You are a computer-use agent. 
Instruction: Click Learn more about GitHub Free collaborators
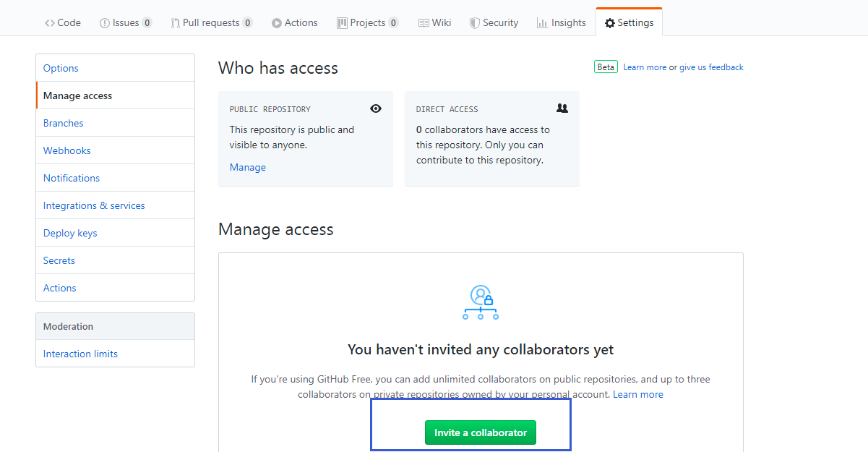(x=638, y=394)
